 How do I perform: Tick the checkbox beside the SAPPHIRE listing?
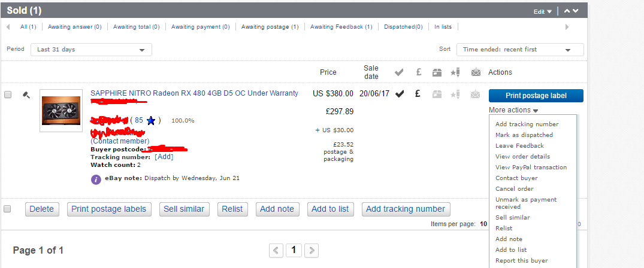[x=8, y=95]
